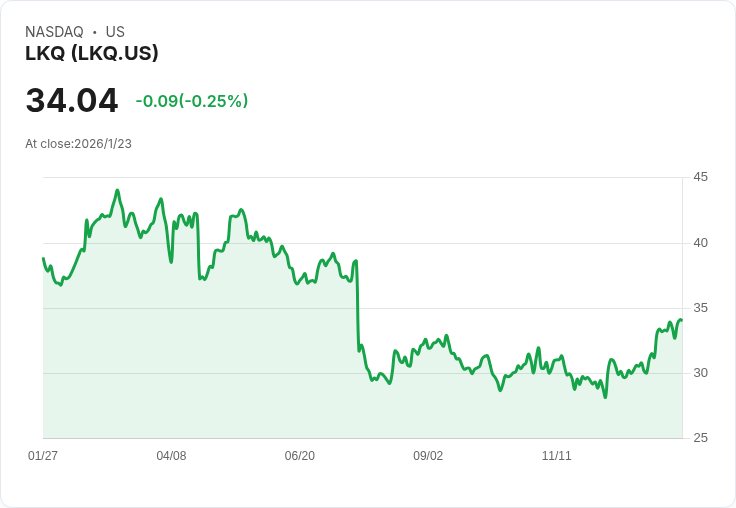This screenshot has height=508, width=736.
Task: Click the 40 price axis label
Action: coord(701,243)
